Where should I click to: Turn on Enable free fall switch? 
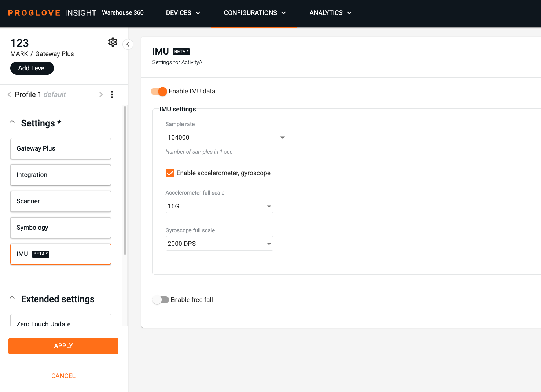point(161,300)
